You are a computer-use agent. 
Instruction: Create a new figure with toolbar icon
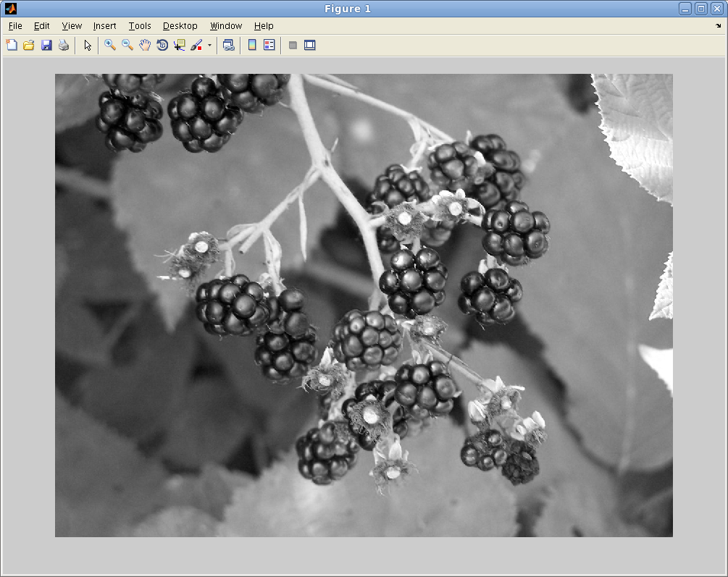pyautogui.click(x=12, y=45)
